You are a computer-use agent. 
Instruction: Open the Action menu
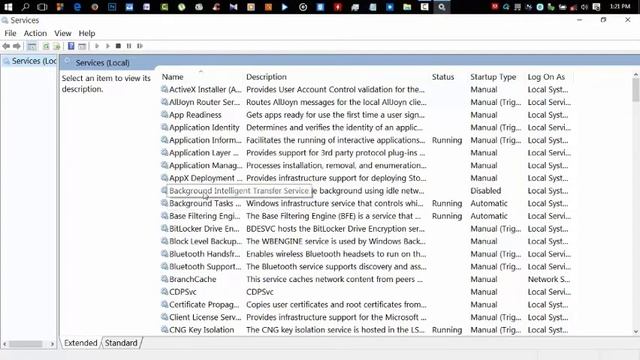(35, 33)
